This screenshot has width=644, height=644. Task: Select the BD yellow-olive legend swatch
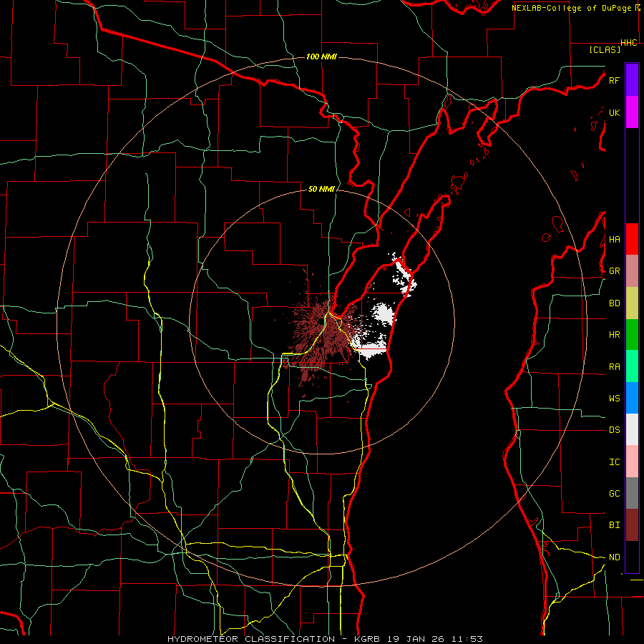(x=632, y=303)
